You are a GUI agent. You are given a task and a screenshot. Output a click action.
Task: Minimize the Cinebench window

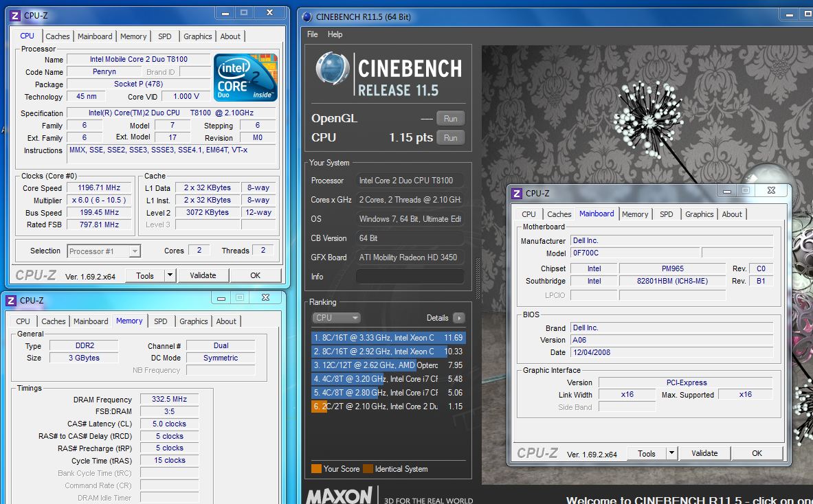pos(790,16)
